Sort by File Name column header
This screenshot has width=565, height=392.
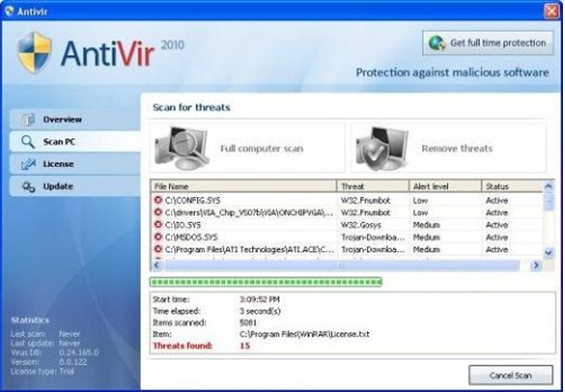[244, 186]
